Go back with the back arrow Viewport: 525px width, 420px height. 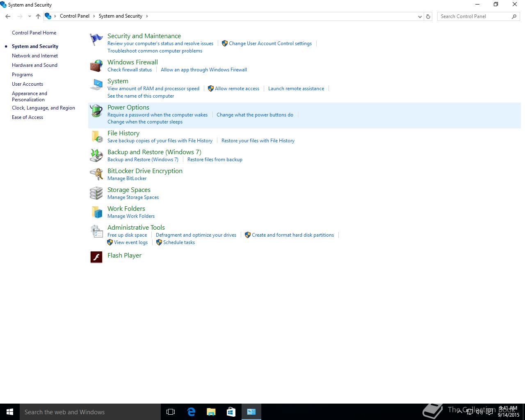coord(8,16)
